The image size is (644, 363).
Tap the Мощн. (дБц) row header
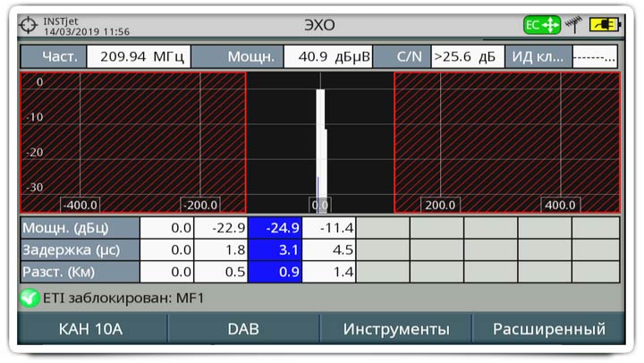(x=80, y=228)
